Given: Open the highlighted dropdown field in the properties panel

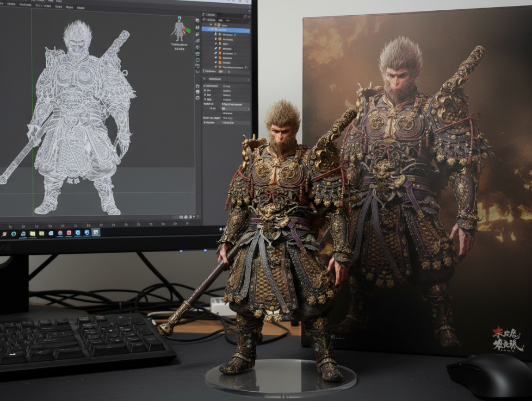Looking at the screenshot, I should tap(235, 108).
